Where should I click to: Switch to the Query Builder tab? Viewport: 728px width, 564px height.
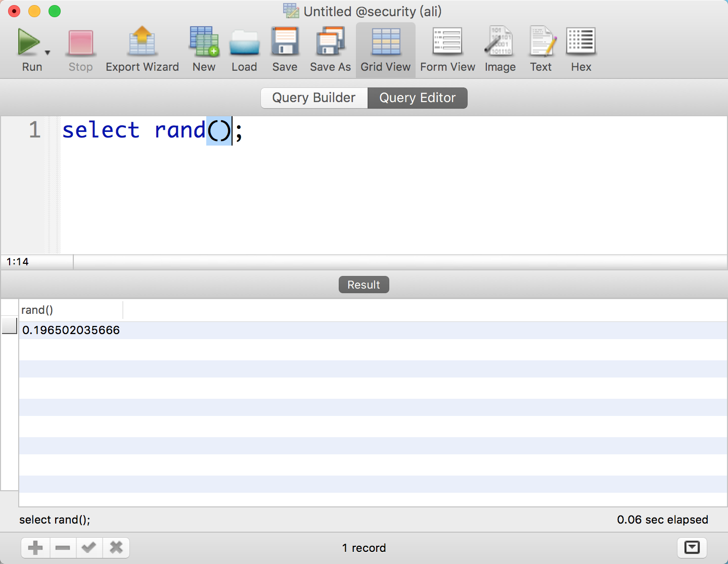click(x=314, y=98)
